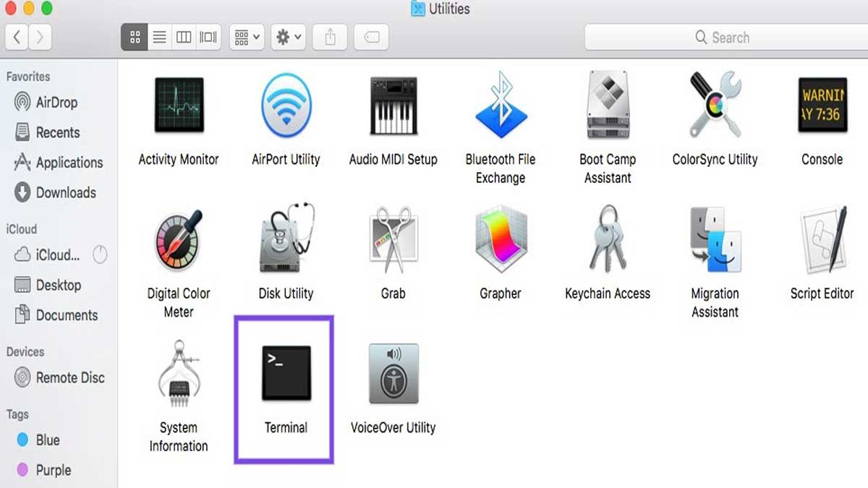
Task: Open Keychain Access
Action: click(x=607, y=239)
